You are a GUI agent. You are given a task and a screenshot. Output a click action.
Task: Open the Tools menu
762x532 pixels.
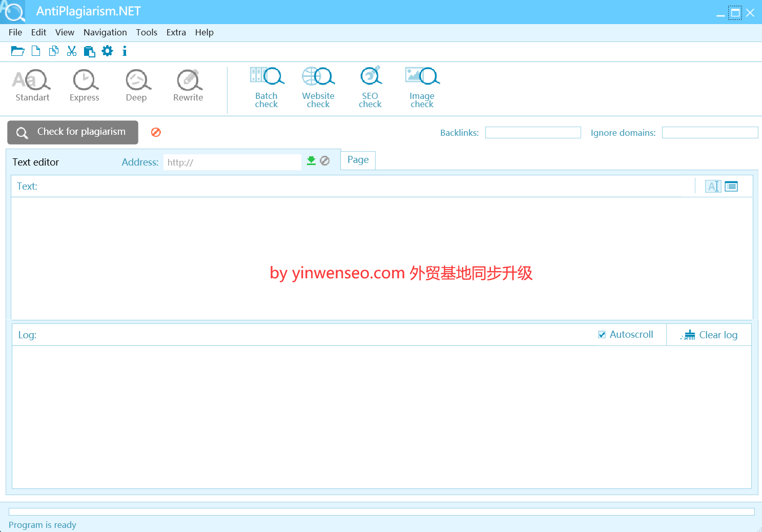point(147,32)
